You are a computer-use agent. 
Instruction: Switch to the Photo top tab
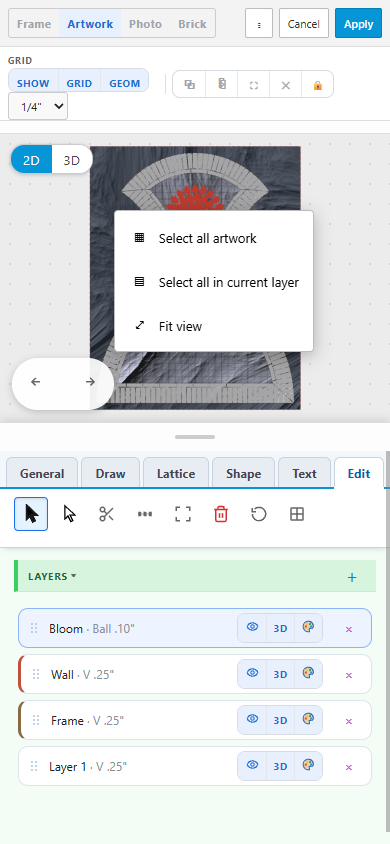(145, 24)
